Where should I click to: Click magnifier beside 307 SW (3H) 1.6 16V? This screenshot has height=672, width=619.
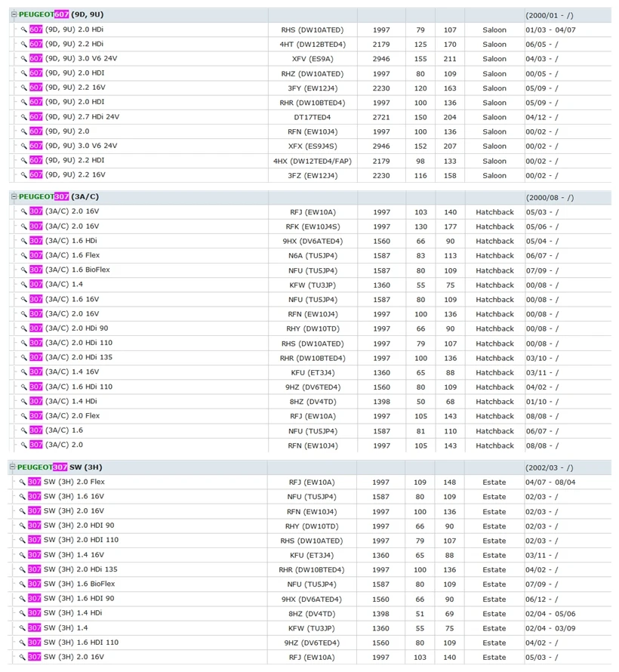pyautogui.click(x=23, y=497)
